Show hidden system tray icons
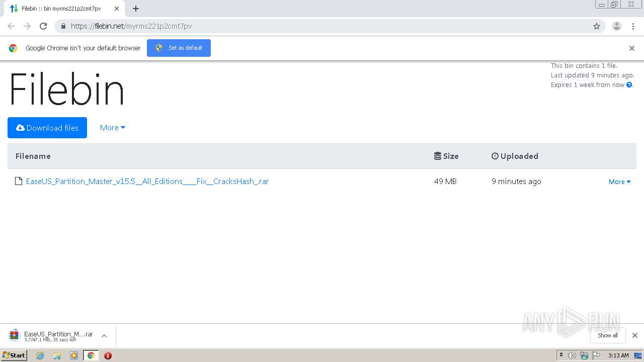Viewport: 644px width, 362px height. tap(561, 355)
